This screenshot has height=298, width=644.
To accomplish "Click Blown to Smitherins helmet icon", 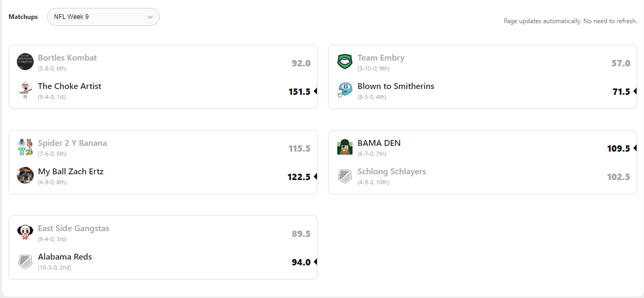I will click(345, 90).
